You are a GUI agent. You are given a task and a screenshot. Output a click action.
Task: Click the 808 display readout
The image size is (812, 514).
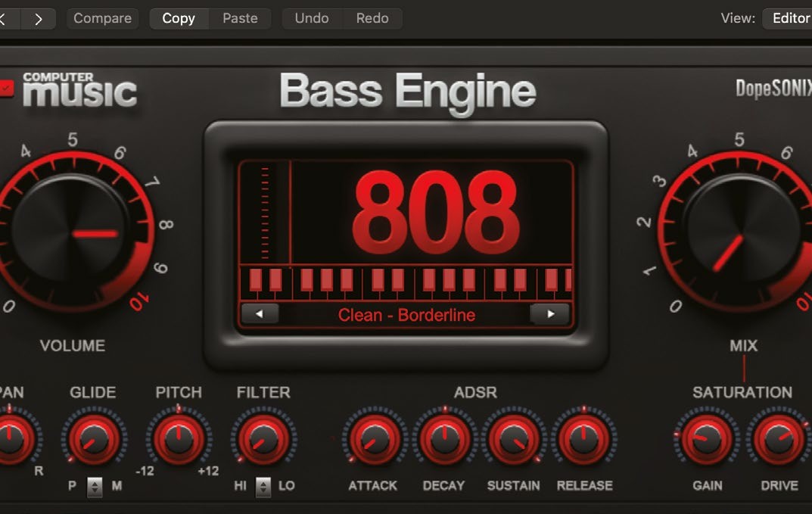pyautogui.click(x=435, y=213)
